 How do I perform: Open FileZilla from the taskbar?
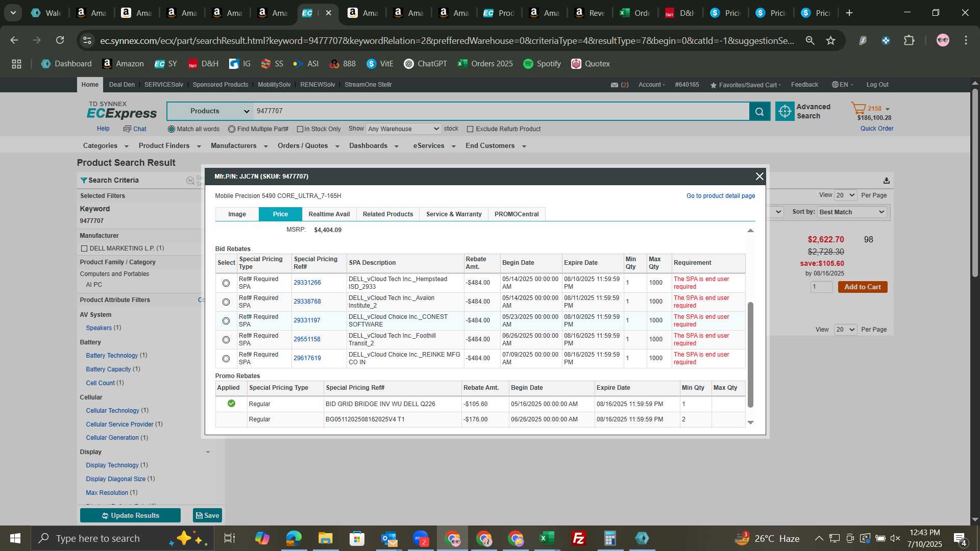tap(578, 538)
